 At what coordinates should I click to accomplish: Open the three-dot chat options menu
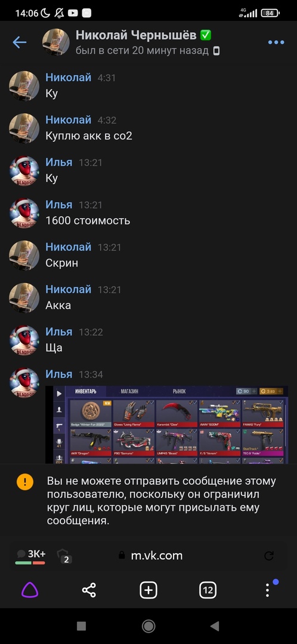pos(276,42)
